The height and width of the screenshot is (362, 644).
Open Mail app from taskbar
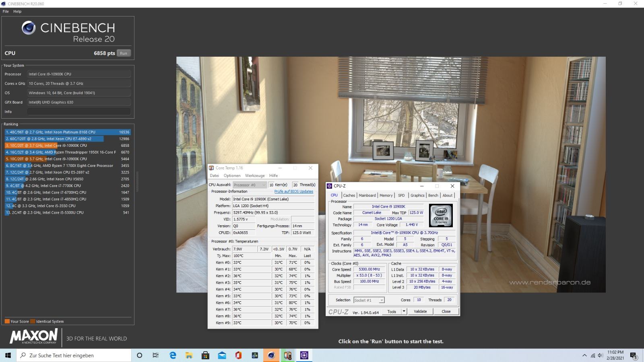tap(222, 355)
